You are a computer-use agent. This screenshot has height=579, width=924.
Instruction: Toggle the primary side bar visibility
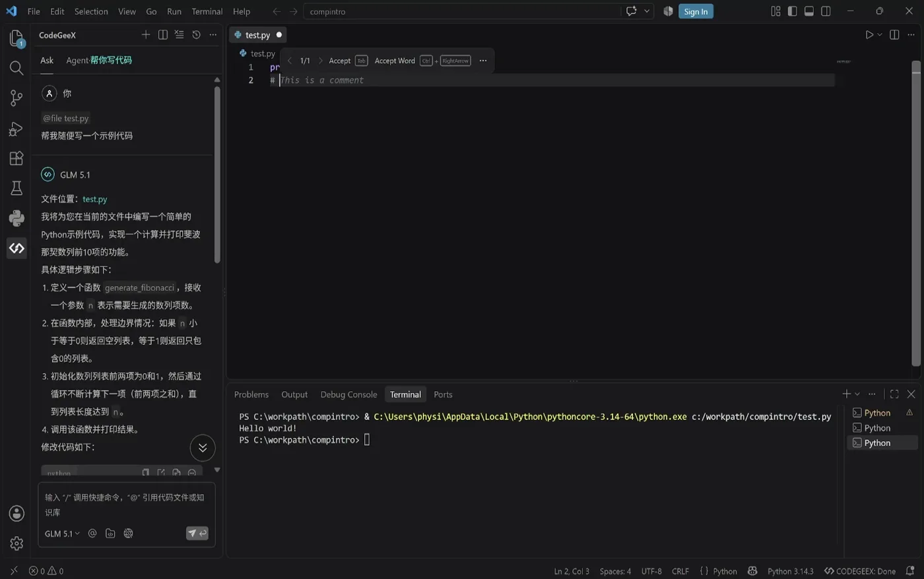tap(792, 11)
